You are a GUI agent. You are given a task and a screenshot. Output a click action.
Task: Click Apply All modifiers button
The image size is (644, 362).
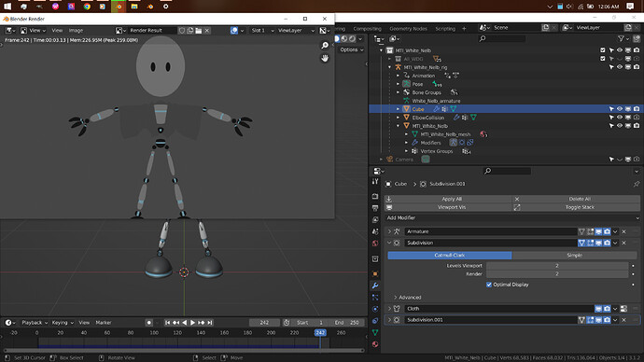click(448, 199)
